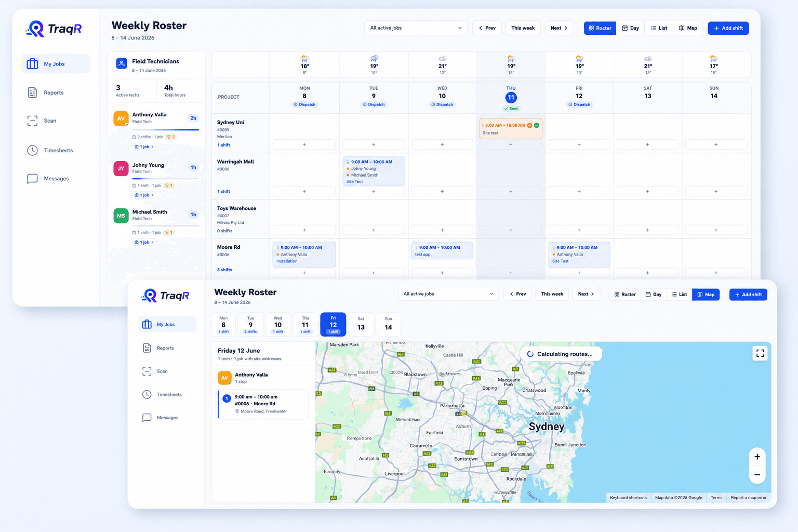
Task: Click Anthony Valla AV avatar in roster
Action: (x=121, y=118)
